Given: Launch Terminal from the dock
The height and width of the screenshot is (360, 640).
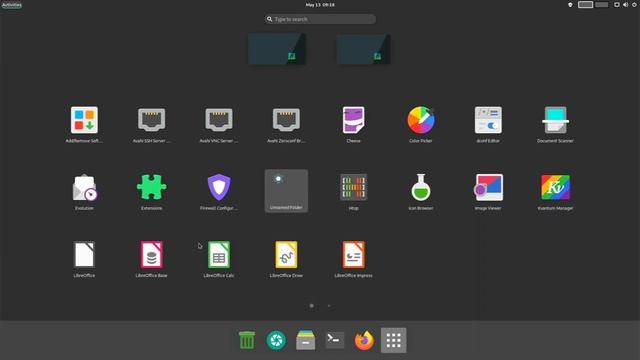Looking at the screenshot, I should (335, 340).
